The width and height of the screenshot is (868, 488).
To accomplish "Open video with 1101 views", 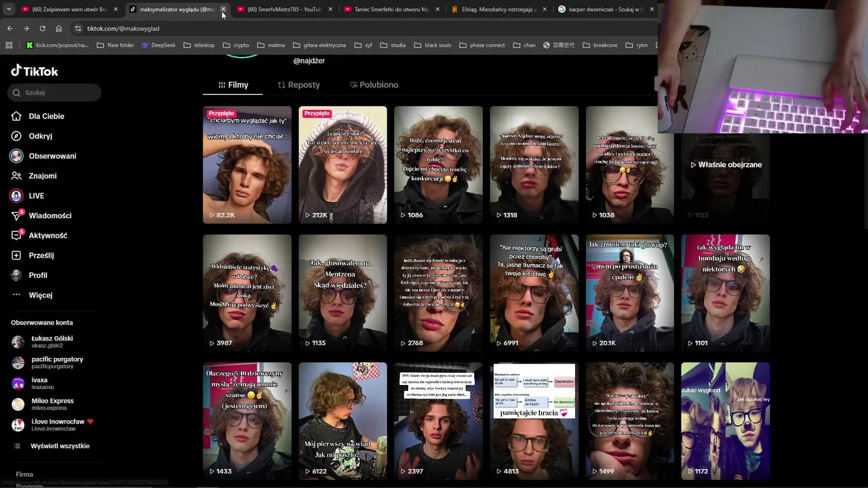I will 725,293.
